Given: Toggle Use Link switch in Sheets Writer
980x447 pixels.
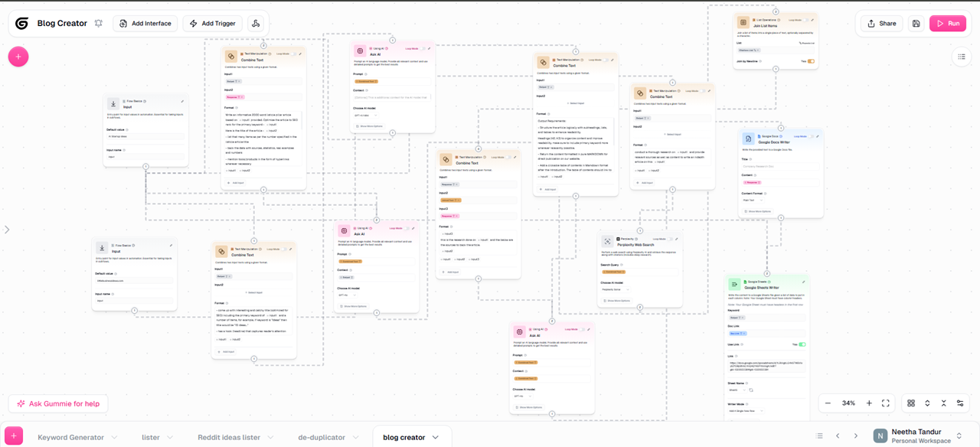Looking at the screenshot, I should [802, 344].
